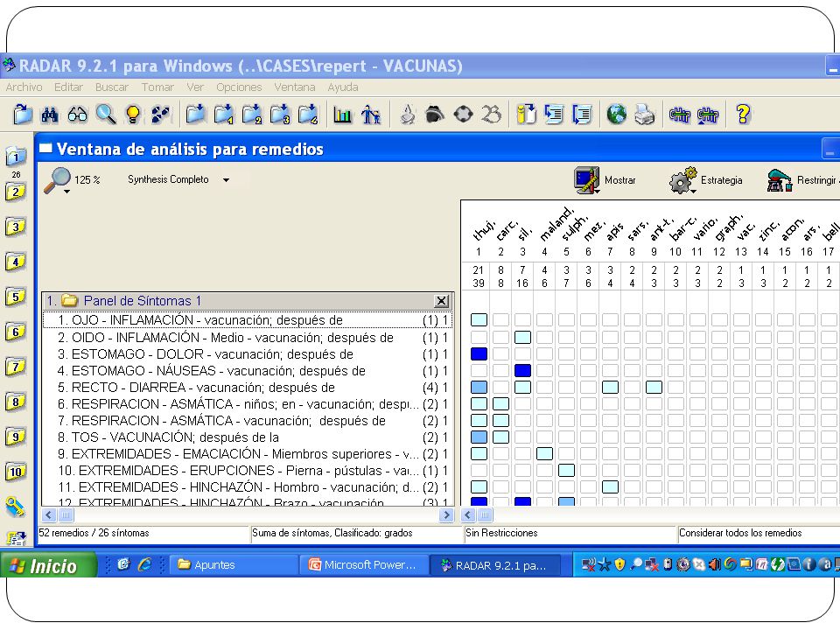
Task: Select symptom row EXTREMIDADES - ERUPCIONES - Pierna
Action: (248, 471)
